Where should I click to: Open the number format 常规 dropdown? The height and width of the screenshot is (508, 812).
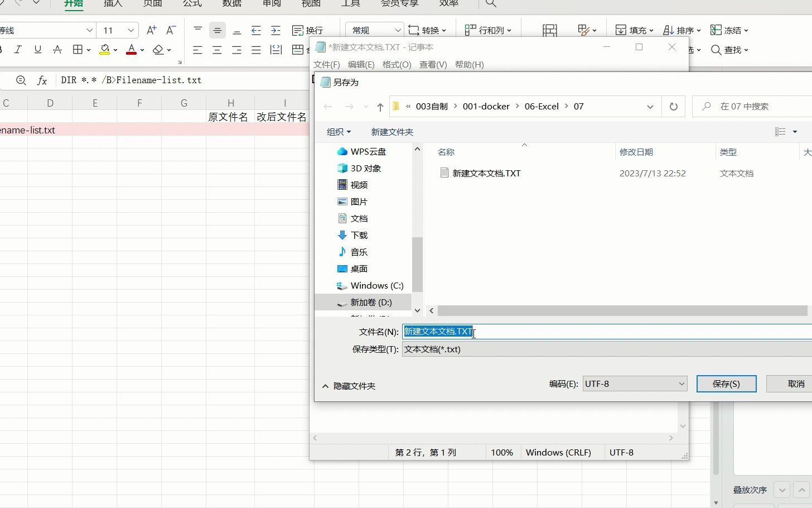click(x=398, y=30)
